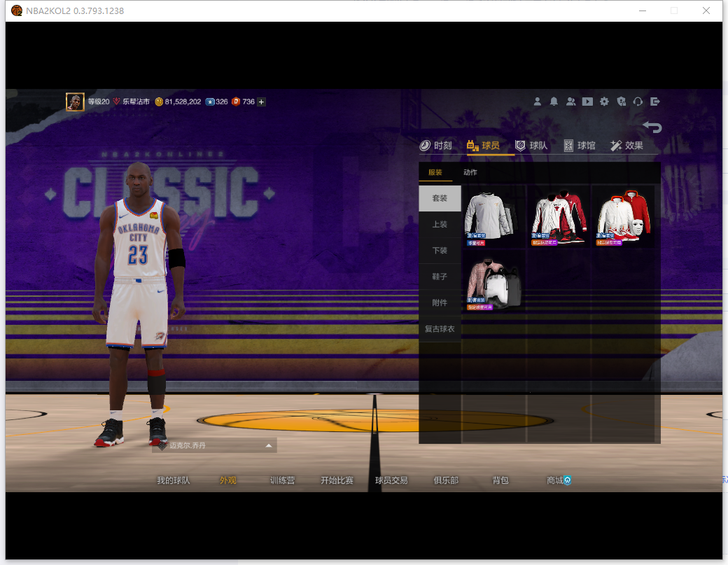This screenshot has height=565, width=728.
Task: Click the exit game icon
Action: click(x=654, y=102)
